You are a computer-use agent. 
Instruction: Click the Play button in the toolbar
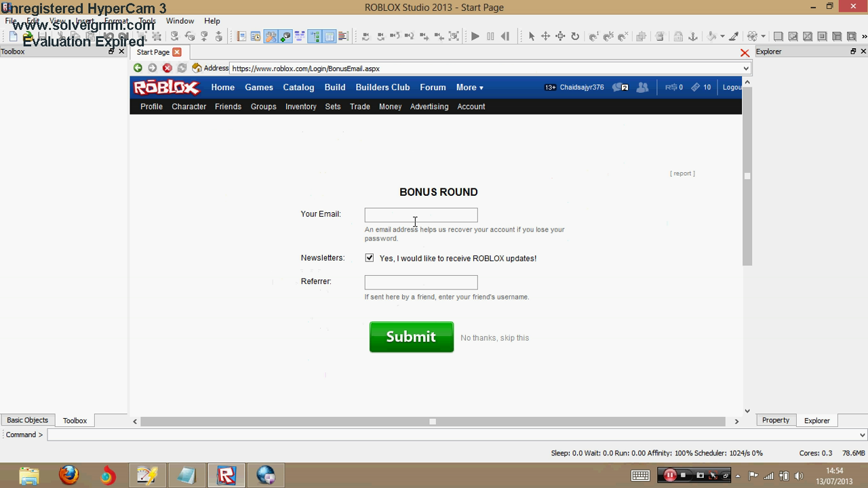[x=475, y=37]
